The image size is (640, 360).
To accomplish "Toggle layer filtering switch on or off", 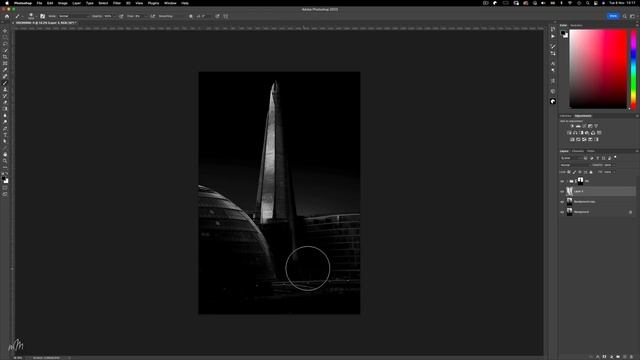I will click(615, 157).
